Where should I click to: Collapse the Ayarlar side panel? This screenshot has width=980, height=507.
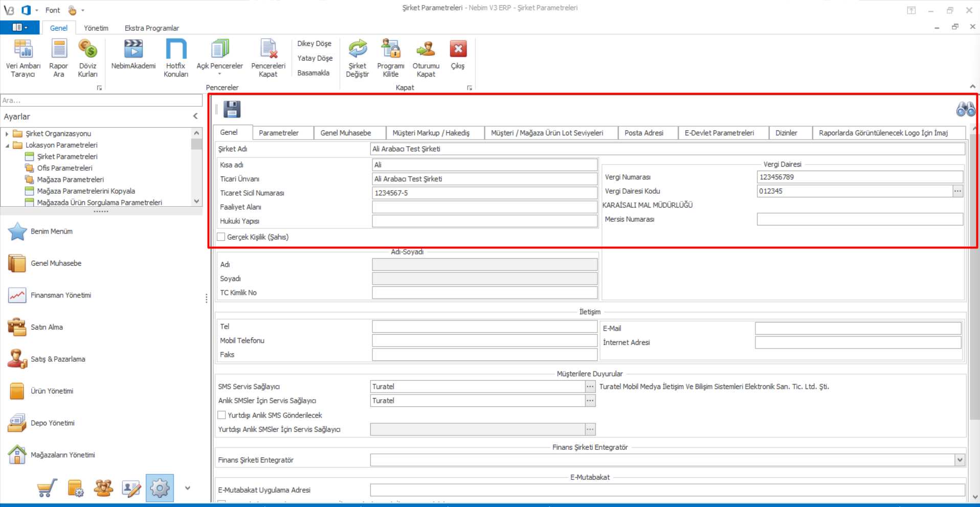coord(195,117)
